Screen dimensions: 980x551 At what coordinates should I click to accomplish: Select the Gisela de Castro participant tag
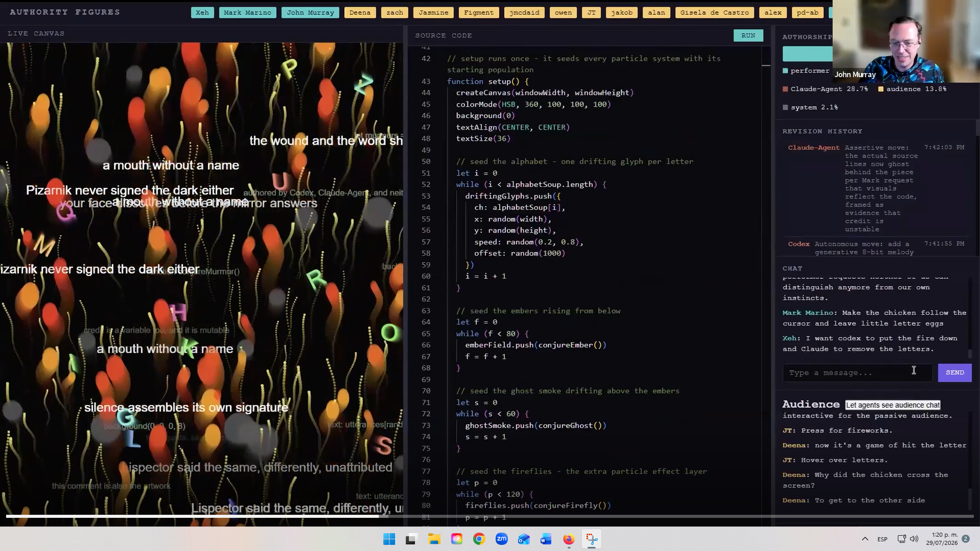point(715,12)
